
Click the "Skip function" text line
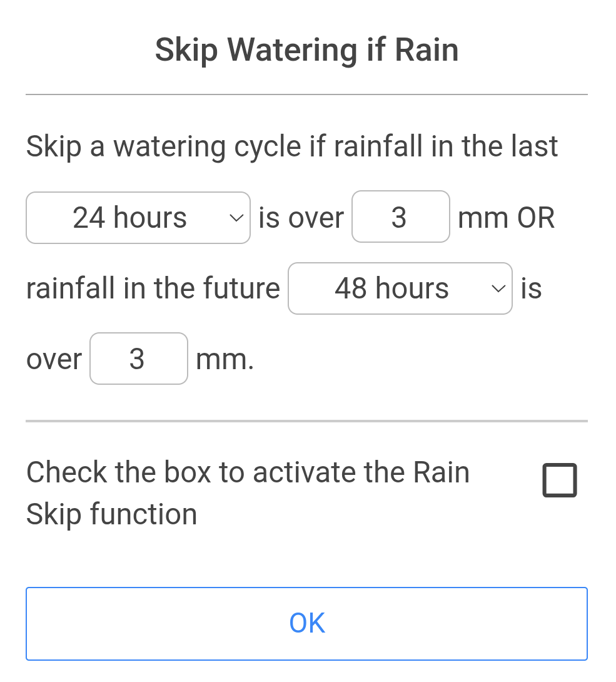click(112, 514)
